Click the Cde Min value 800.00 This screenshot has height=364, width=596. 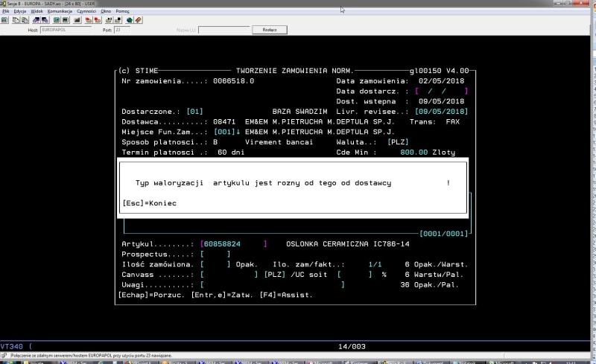click(414, 153)
